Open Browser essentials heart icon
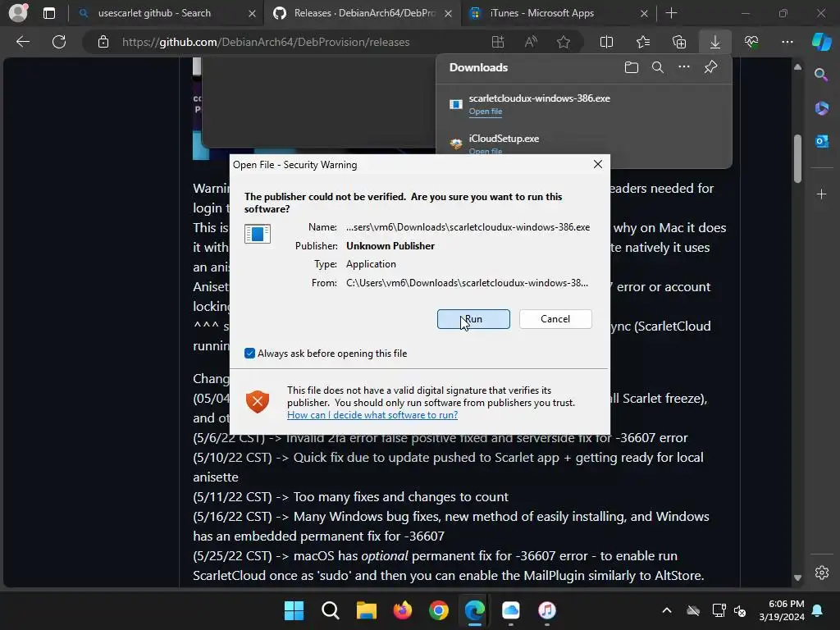This screenshot has height=630, width=840. coord(751,42)
